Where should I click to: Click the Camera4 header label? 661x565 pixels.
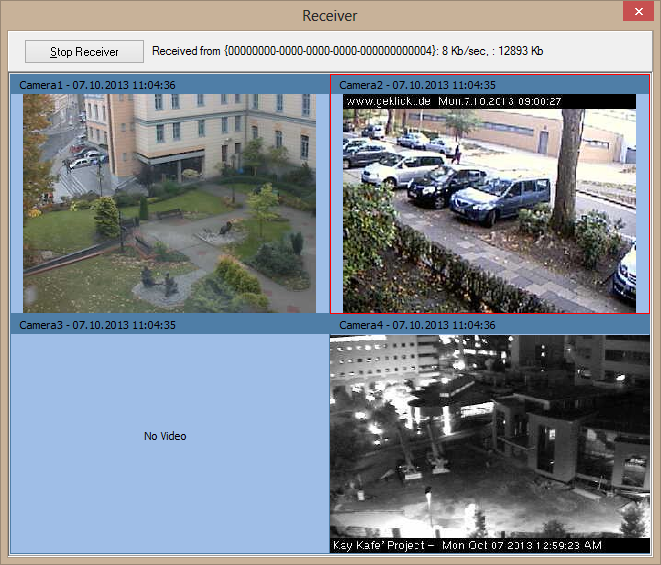coord(417,325)
